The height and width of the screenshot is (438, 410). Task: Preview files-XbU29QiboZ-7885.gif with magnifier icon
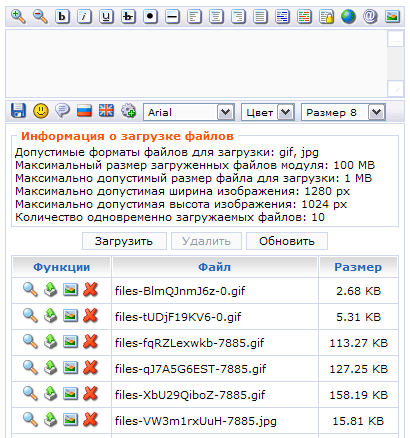click(30, 394)
